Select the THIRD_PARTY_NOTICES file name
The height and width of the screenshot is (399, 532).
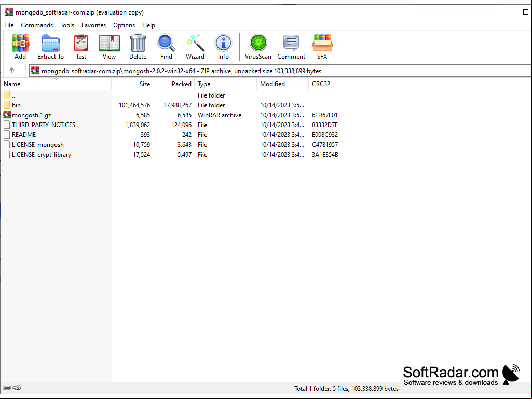tap(44, 125)
